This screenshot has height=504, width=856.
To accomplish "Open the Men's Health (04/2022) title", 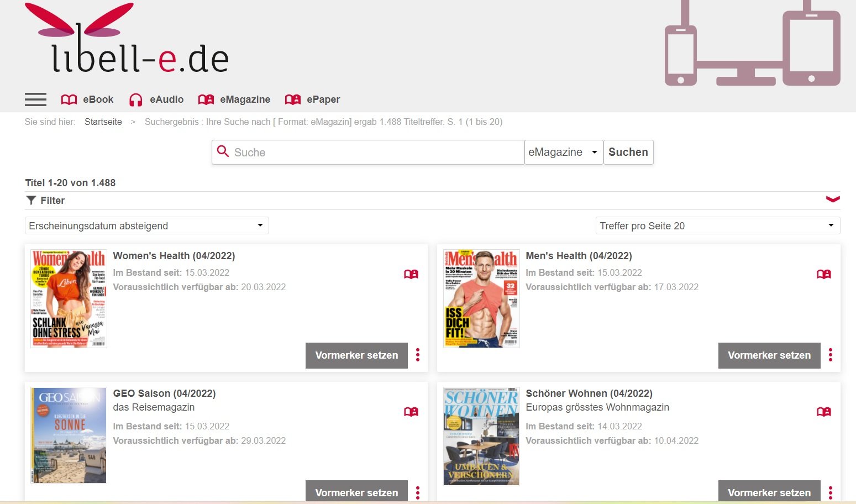I will 579,256.
